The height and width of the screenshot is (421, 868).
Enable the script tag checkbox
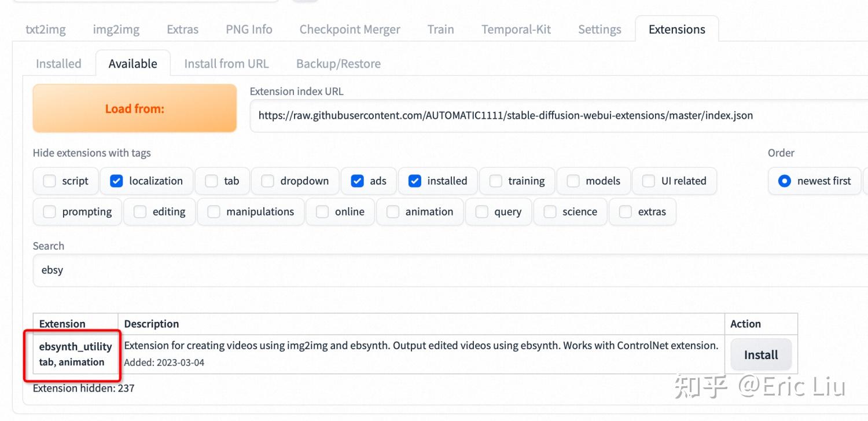(49, 181)
